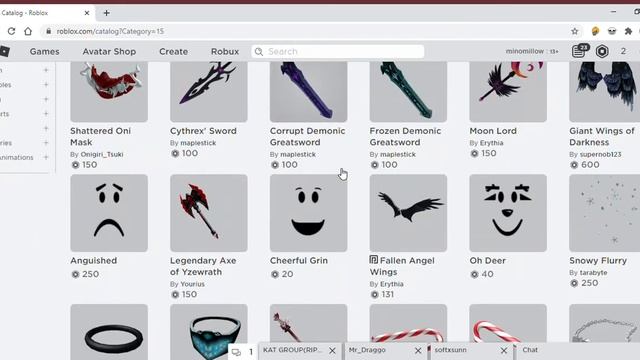
Task: Click the Fallen Angel Wings limited badge icon
Action: (x=373, y=260)
